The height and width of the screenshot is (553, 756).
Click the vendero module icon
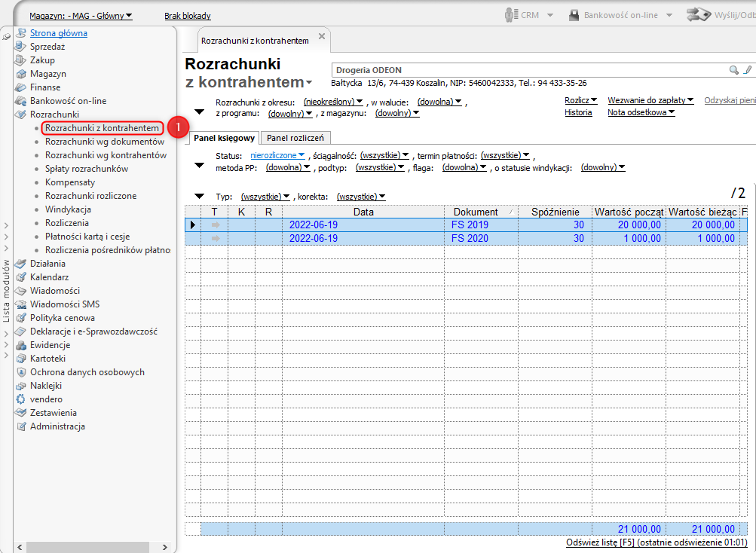(x=21, y=399)
